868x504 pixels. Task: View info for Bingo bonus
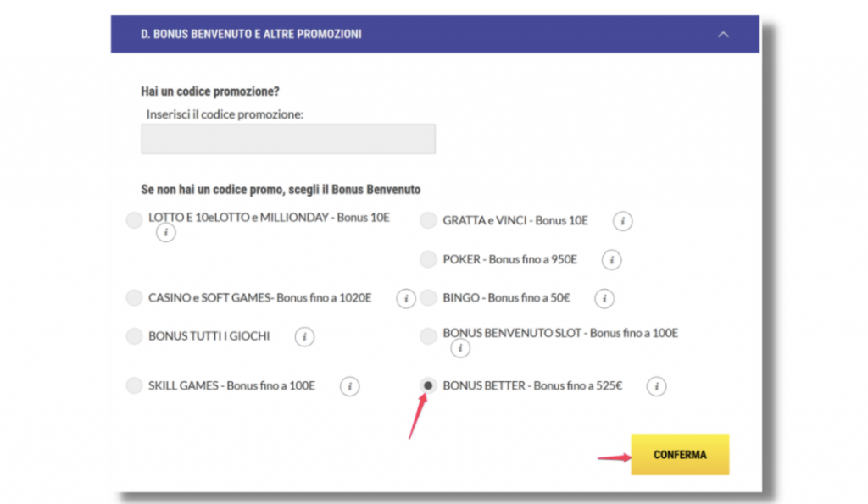604,298
